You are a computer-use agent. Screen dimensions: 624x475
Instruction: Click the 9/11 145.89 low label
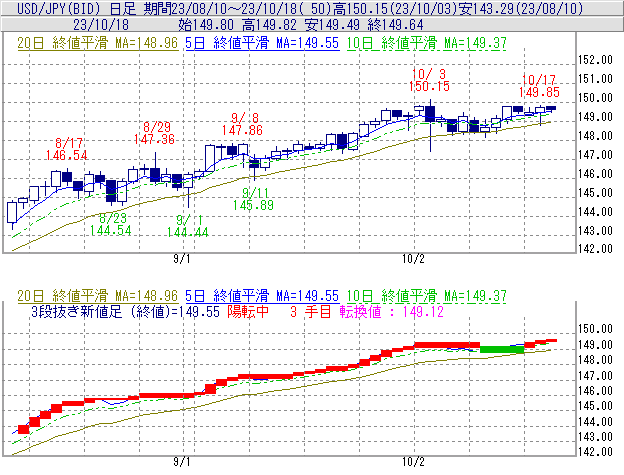point(254,199)
